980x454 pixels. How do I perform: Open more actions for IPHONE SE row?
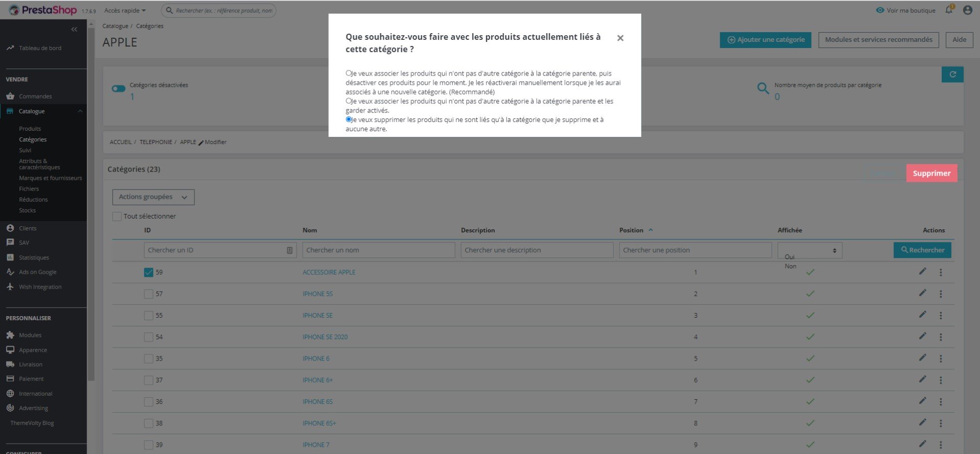pyautogui.click(x=941, y=316)
